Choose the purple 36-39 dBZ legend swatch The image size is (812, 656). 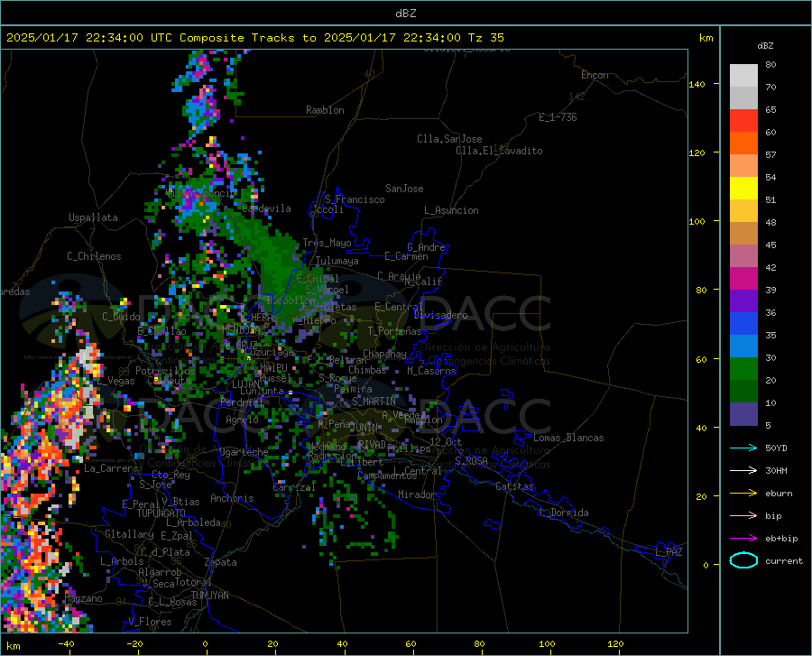(x=743, y=301)
